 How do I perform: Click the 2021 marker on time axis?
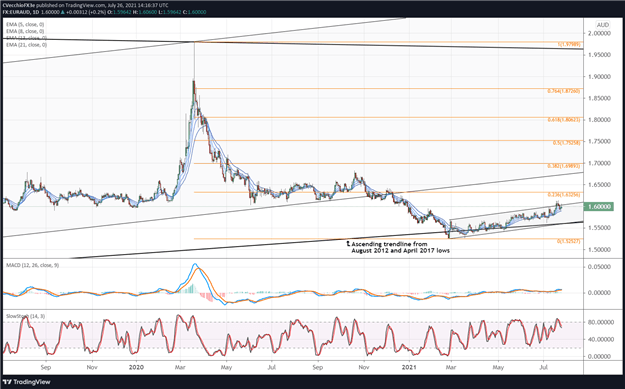click(409, 367)
